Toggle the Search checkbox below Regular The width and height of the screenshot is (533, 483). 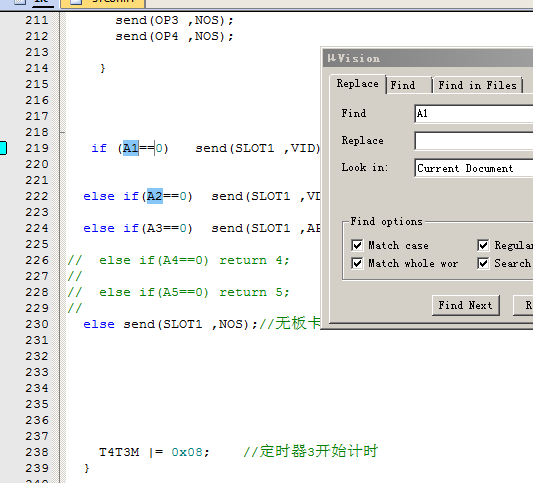click(483, 263)
